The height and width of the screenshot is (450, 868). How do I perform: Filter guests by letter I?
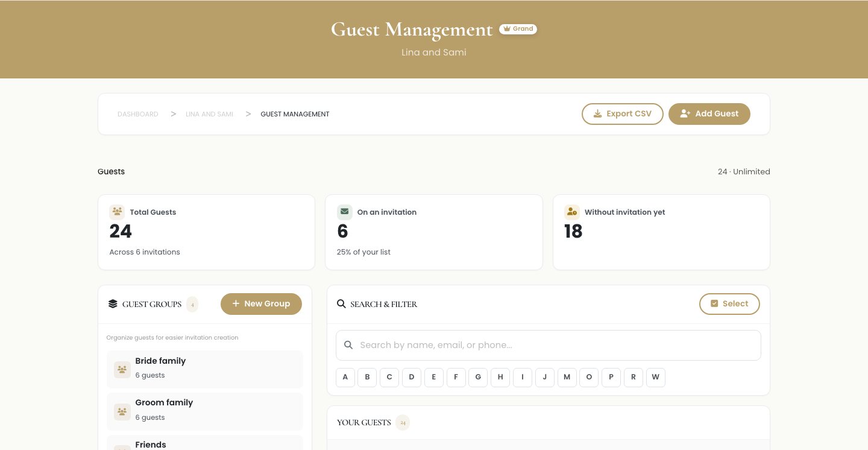tap(523, 377)
